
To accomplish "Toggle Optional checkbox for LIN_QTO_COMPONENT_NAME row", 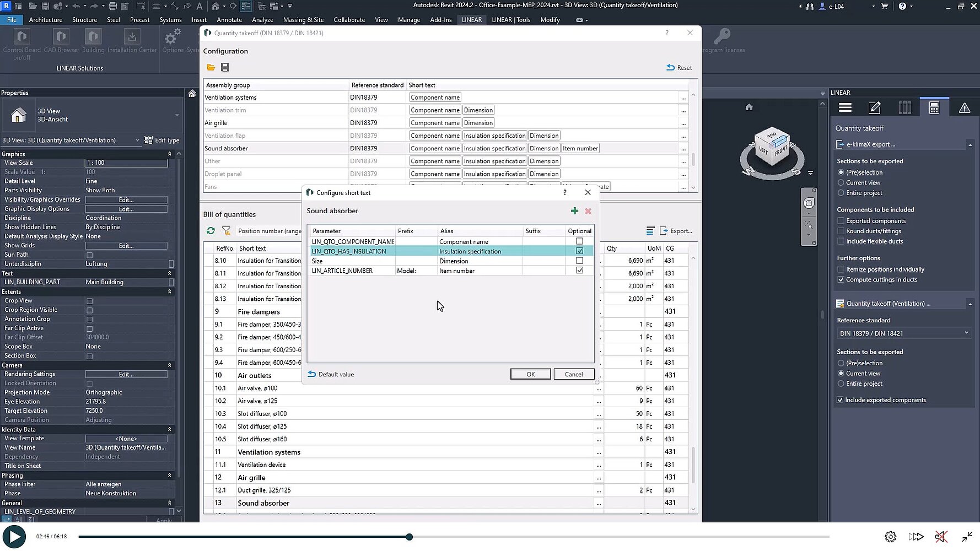I will click(579, 241).
